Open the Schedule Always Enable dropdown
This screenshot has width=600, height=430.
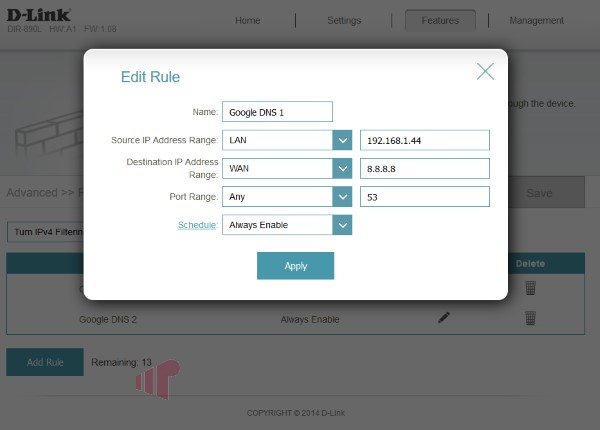[287, 225]
